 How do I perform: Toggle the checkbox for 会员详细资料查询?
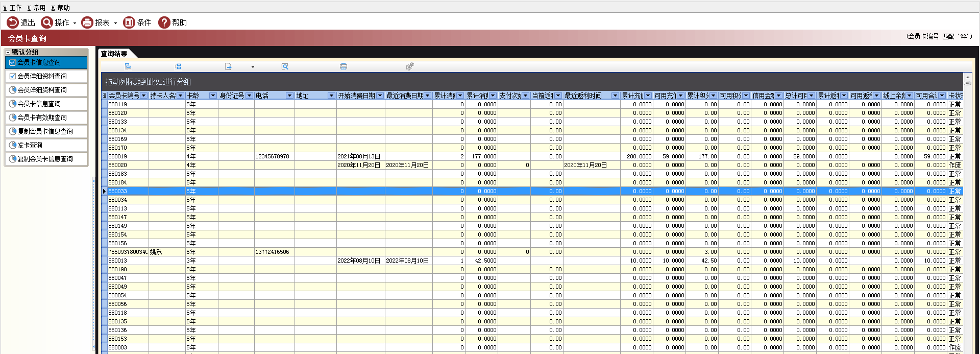13,76
